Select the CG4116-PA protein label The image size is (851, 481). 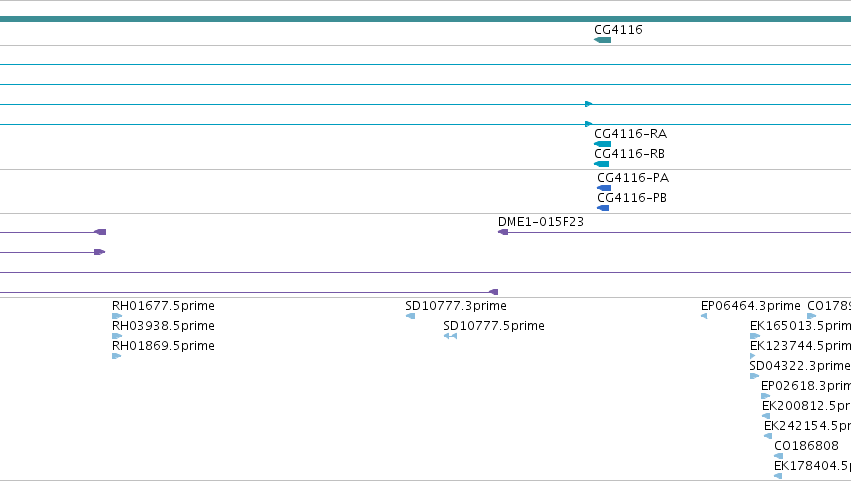coord(633,178)
